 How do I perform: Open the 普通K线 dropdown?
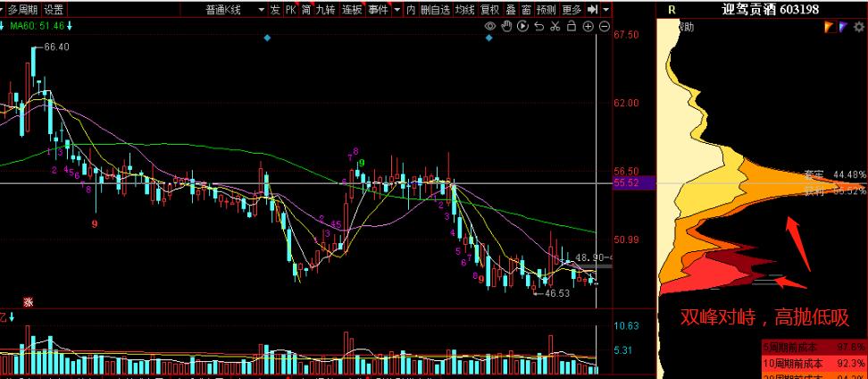pyautogui.click(x=261, y=10)
